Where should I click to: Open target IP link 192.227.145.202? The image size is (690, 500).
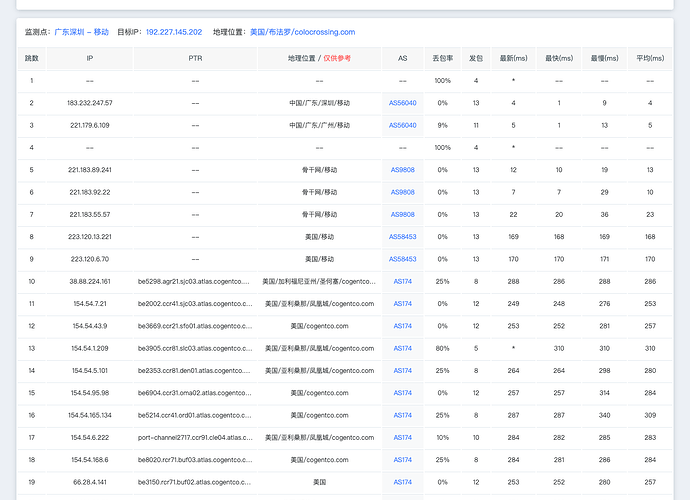(x=174, y=32)
